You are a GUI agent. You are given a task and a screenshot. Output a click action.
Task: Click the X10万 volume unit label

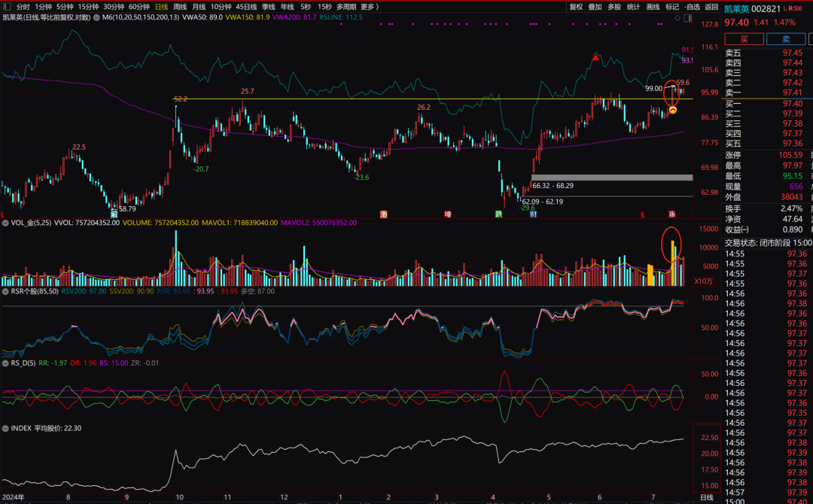point(703,281)
